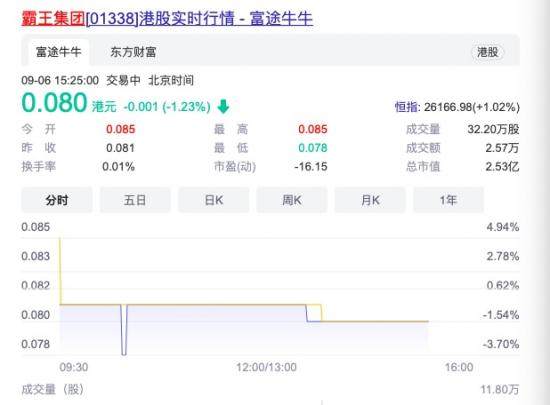The height and width of the screenshot is (405, 550).
Task: Switch to the 1年 chart tab
Action: coord(448,200)
